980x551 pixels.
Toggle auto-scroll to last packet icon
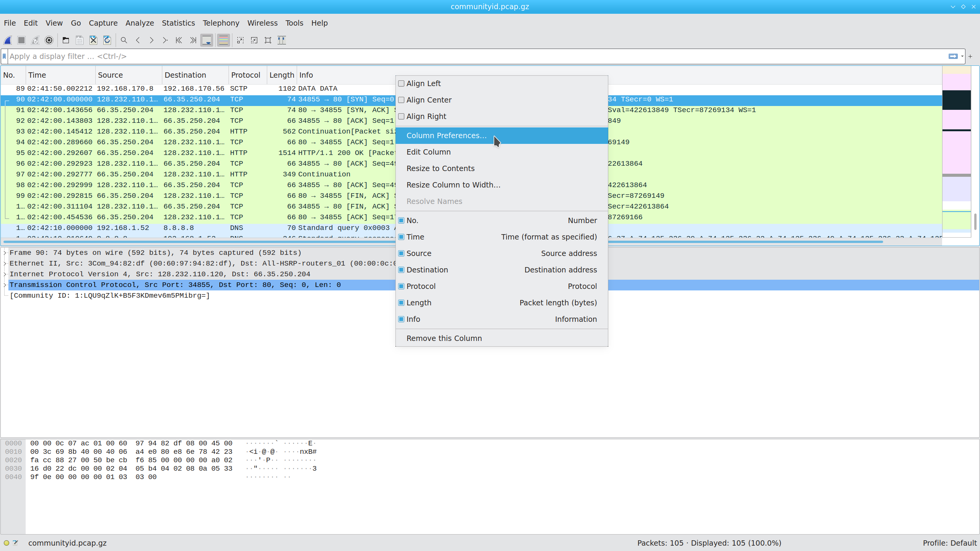click(207, 40)
